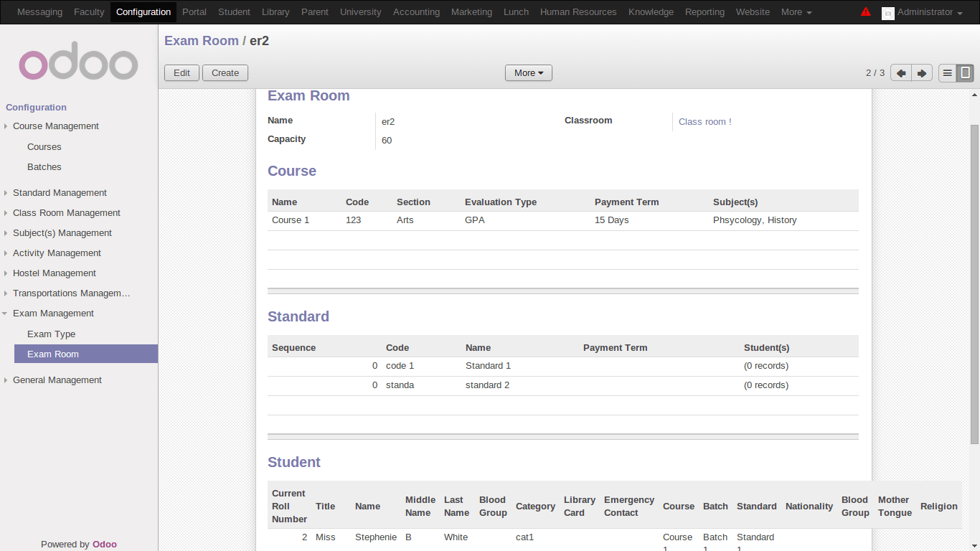Viewport: 980px width, 551px height.
Task: Click the 15 Days payment term cell
Action: coord(611,220)
